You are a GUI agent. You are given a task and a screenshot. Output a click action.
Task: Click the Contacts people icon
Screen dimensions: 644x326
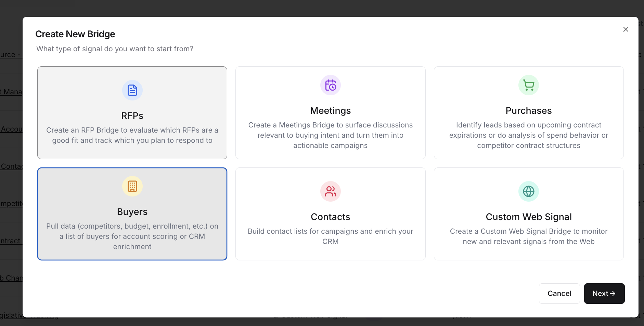click(330, 191)
